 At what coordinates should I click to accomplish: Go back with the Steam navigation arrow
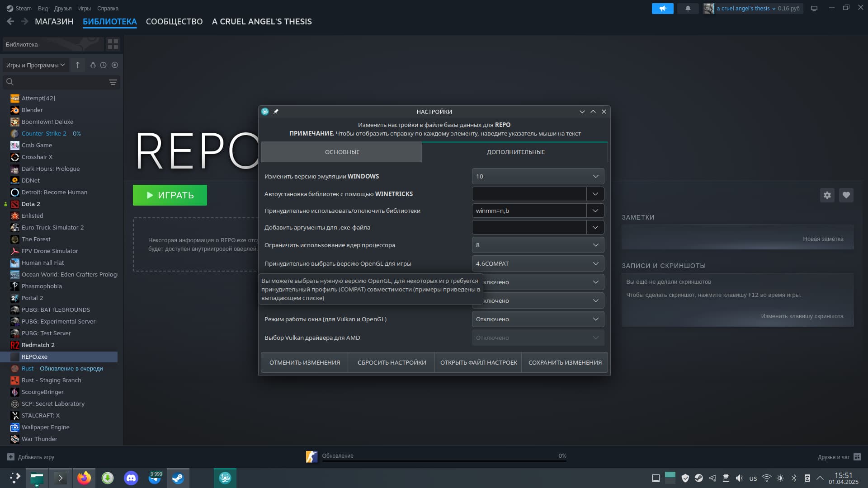pos(11,21)
